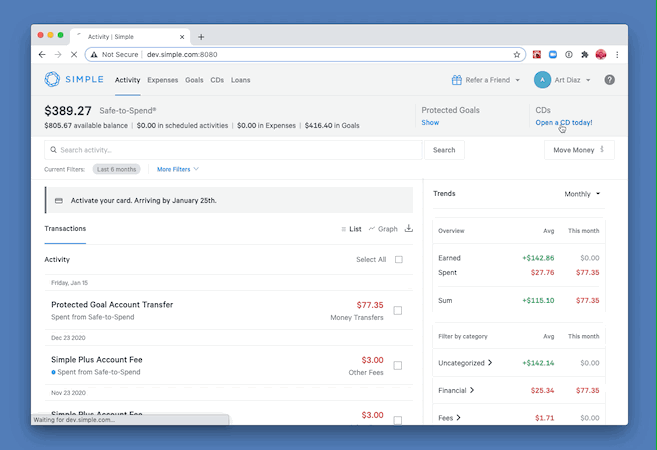Viewport: 657px width, 450px height.
Task: Click the blue Zoom extension icon
Action: pyautogui.click(x=553, y=54)
